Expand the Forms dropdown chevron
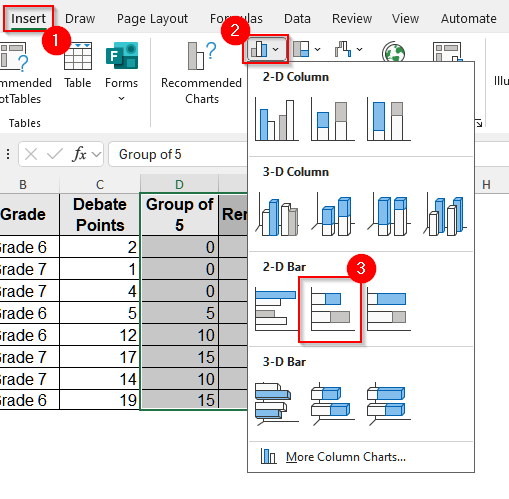The width and height of the screenshot is (509, 499). tap(121, 99)
